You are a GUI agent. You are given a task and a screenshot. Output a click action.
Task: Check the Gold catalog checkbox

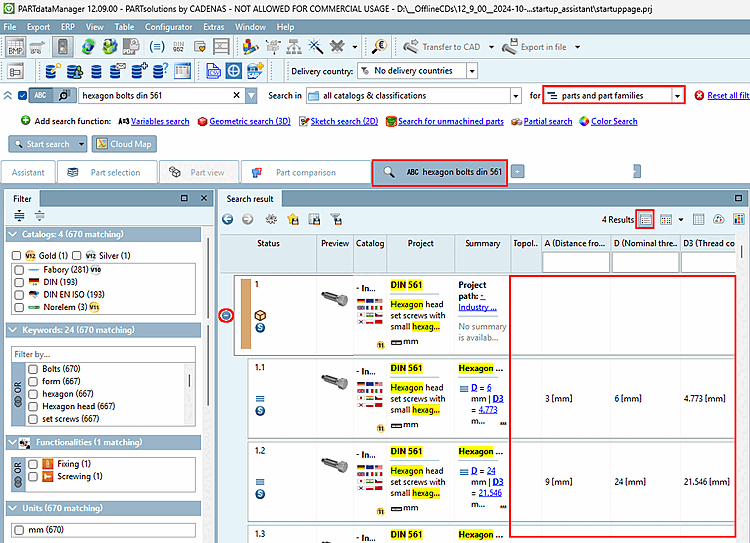point(16,255)
